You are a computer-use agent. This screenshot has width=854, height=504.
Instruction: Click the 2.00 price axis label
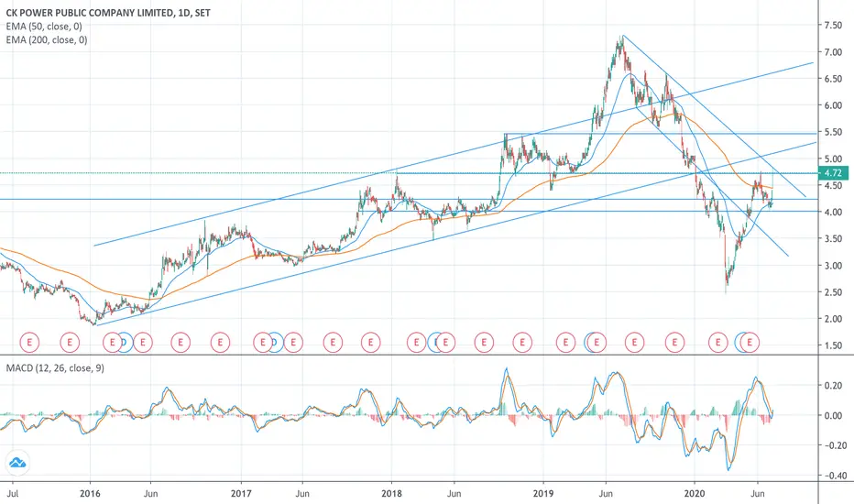pos(833,319)
